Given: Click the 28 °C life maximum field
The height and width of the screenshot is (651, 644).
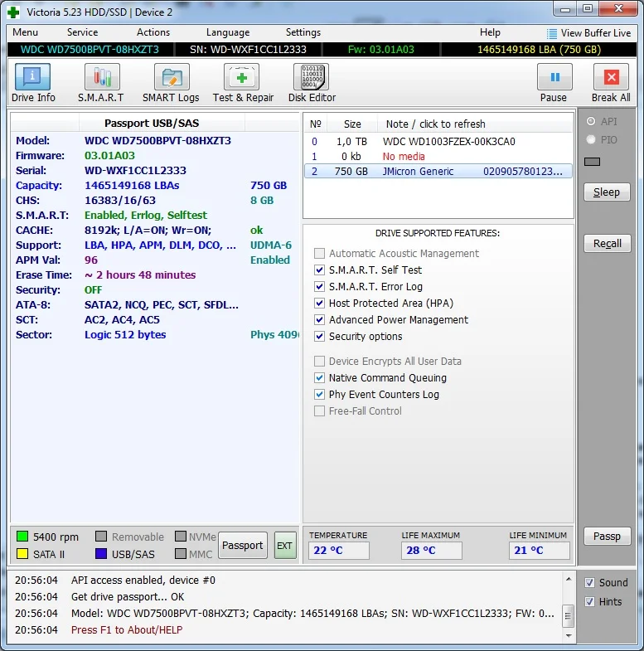Looking at the screenshot, I should pyautogui.click(x=432, y=551).
